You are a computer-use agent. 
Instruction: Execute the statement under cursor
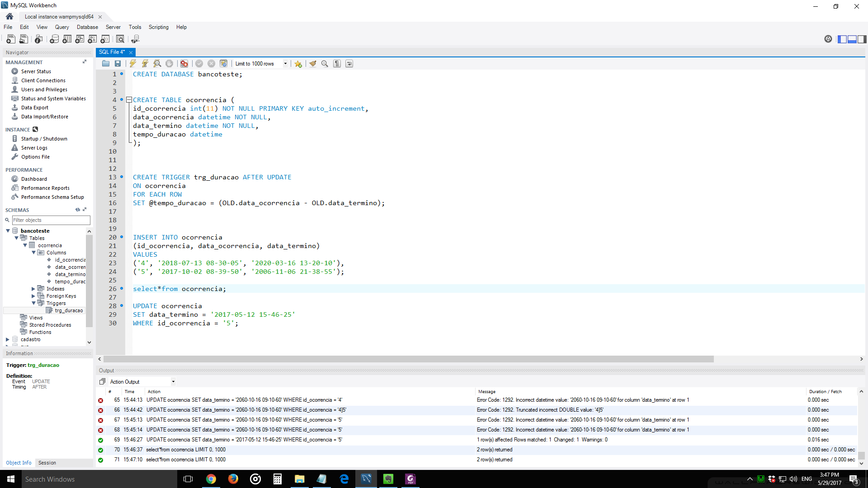(145, 64)
